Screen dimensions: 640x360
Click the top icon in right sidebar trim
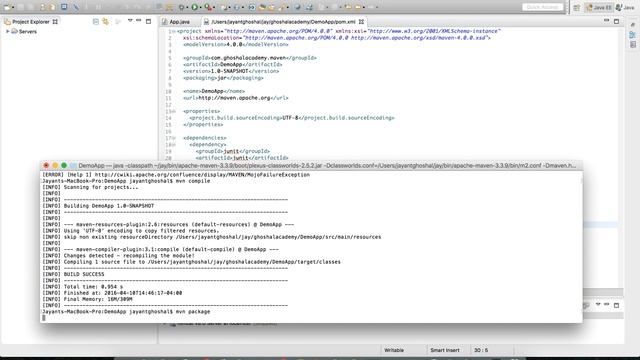tap(633, 25)
